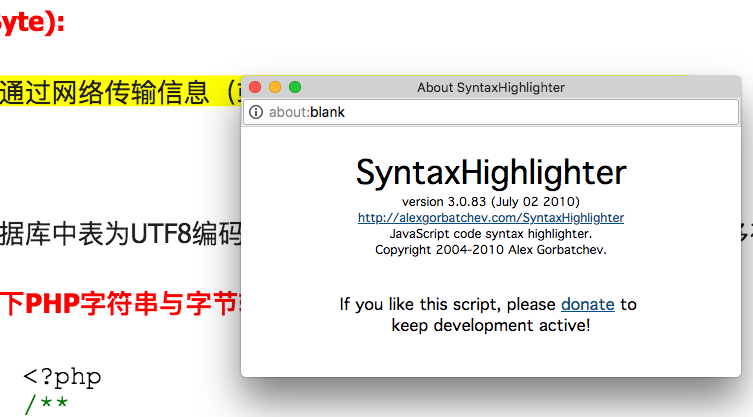Click the <?php code opening tag
This screenshot has height=417, width=753.
(62, 378)
